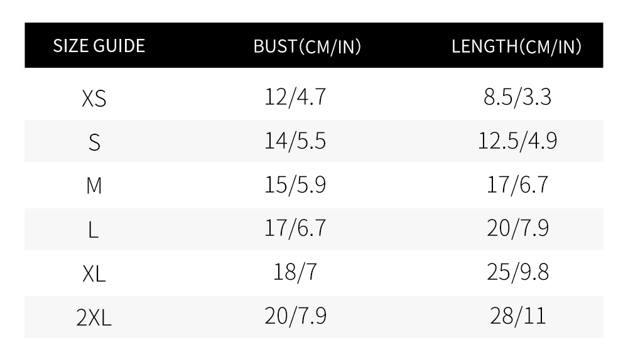Select the L size row label
This screenshot has width=628, height=364.
(x=93, y=230)
